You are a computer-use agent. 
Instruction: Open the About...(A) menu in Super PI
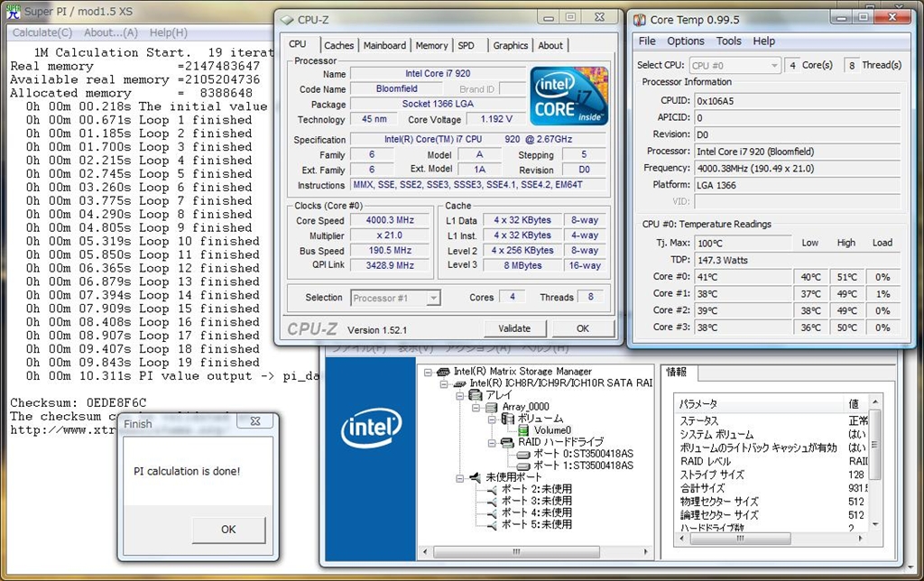tap(111, 33)
